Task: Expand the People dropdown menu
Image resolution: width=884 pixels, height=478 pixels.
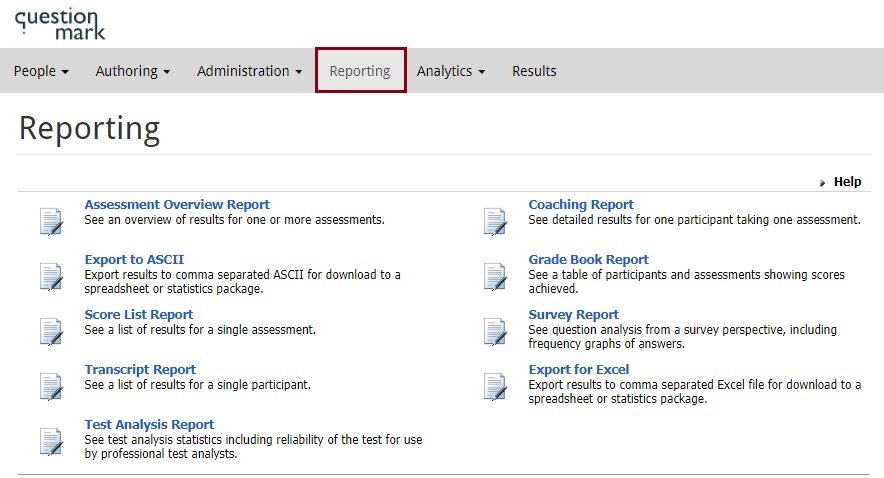Action: [x=41, y=71]
